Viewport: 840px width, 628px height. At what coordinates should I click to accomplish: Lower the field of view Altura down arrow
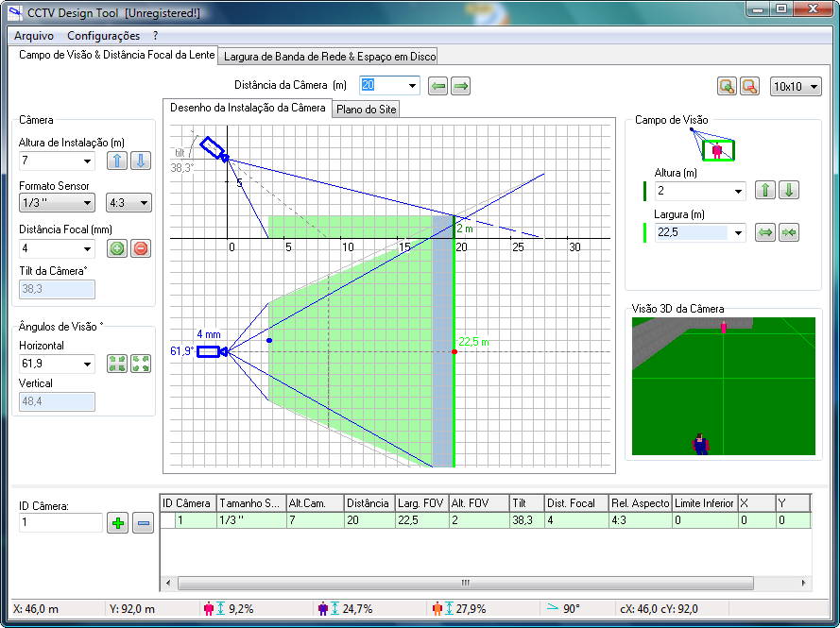pyautogui.click(x=789, y=191)
